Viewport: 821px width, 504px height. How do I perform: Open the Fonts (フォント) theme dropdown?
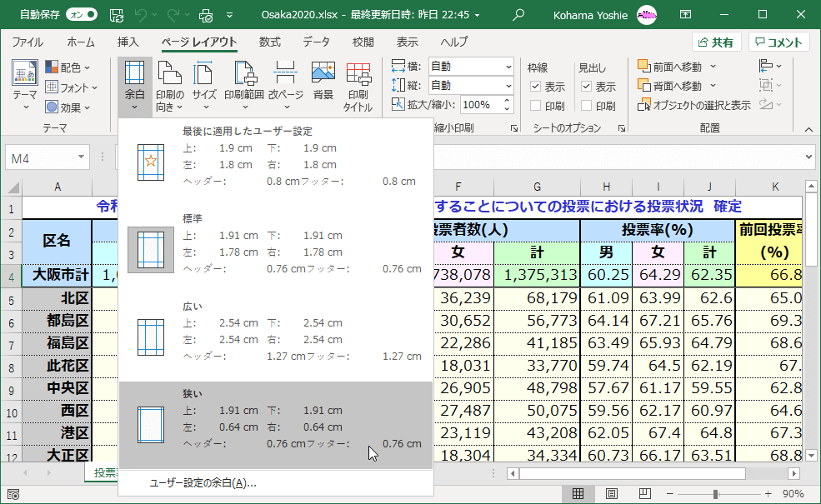point(72,87)
